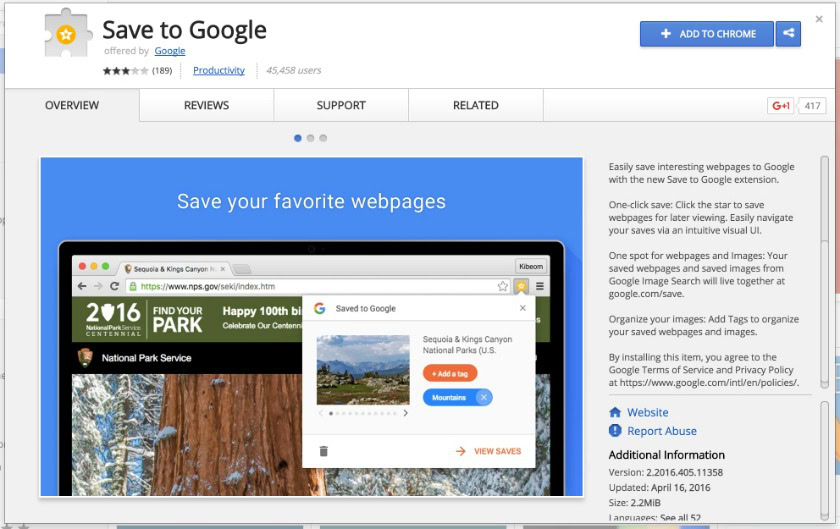The width and height of the screenshot is (840, 529).
Task: Click the yellow star Save to Google toolbar icon in the screenshot
Action: tap(521, 286)
